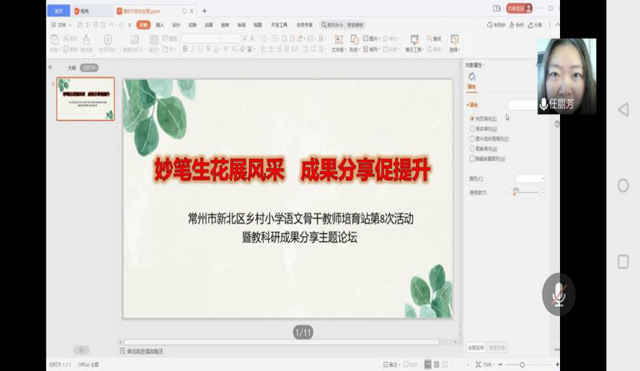Click the zoom out minus button
The height and width of the screenshot is (371, 640).
click(x=500, y=364)
